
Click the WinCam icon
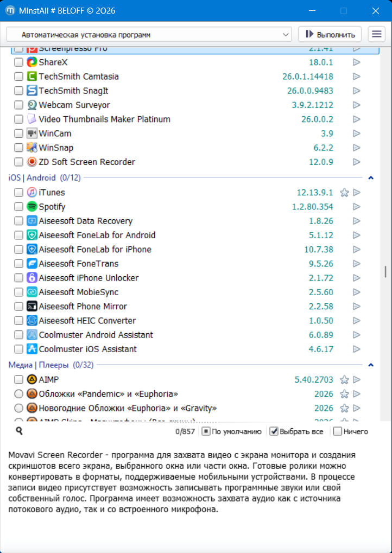tap(31, 134)
